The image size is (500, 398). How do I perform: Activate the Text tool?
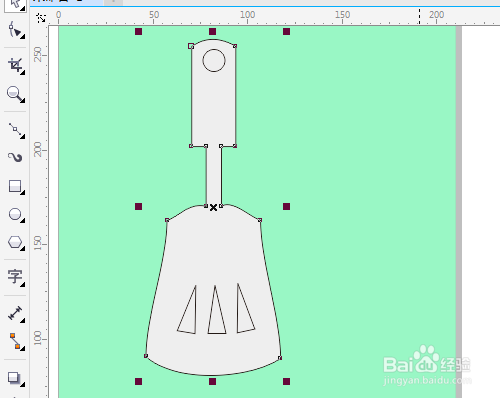(15, 277)
